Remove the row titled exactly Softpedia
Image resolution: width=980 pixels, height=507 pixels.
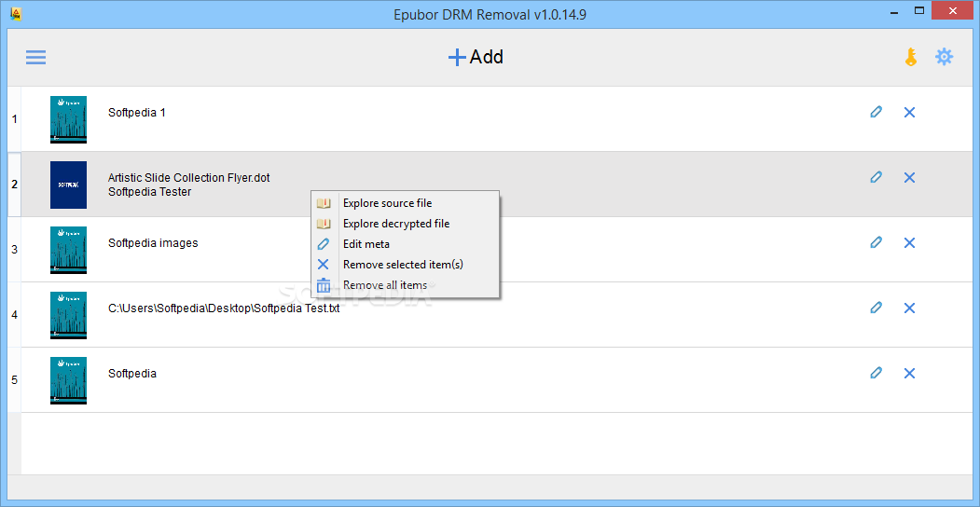(x=909, y=374)
